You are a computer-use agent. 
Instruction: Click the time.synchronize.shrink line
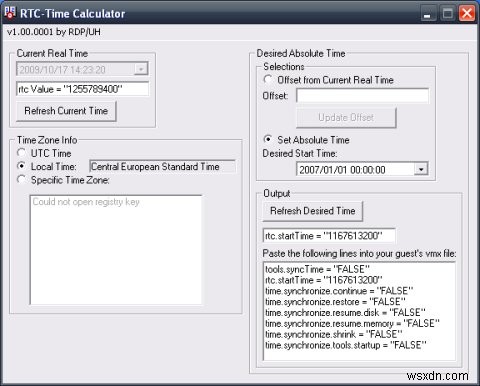pyautogui.click(x=334, y=334)
